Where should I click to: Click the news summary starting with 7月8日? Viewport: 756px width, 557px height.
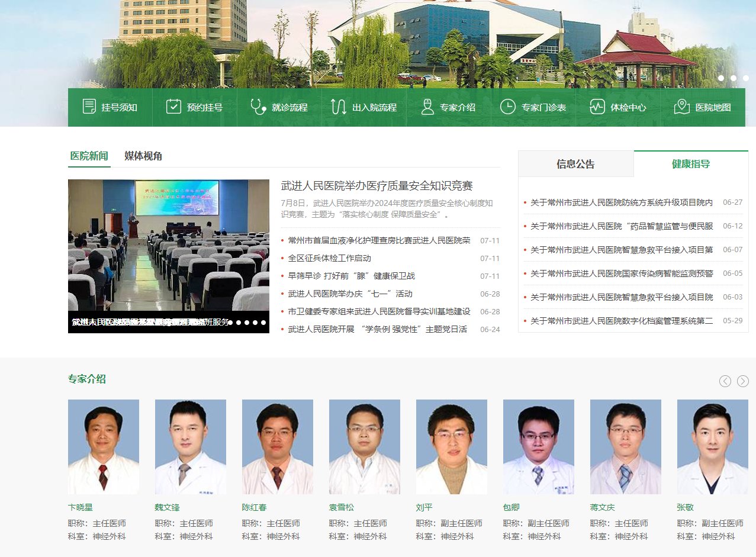pos(387,208)
